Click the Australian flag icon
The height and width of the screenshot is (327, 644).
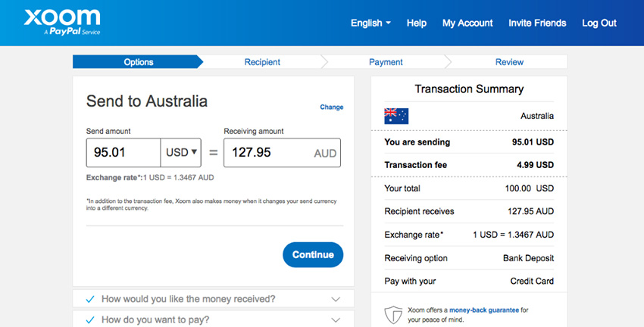pos(396,116)
